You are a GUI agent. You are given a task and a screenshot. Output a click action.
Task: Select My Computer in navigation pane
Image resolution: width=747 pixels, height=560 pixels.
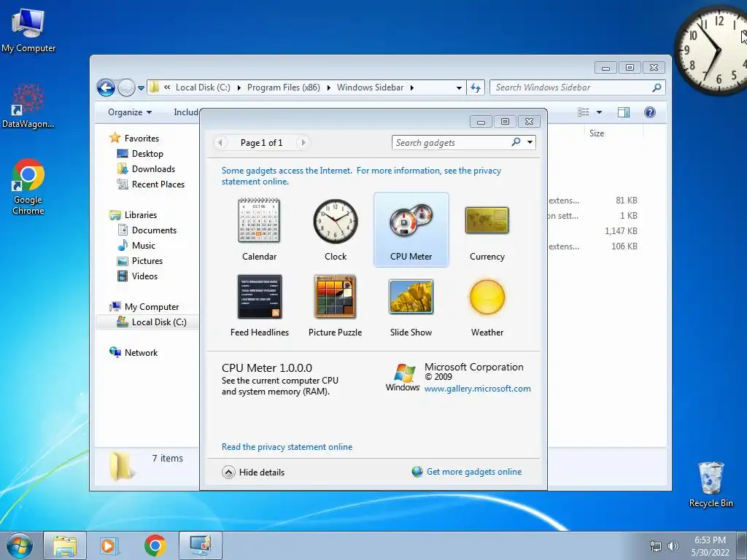(152, 307)
